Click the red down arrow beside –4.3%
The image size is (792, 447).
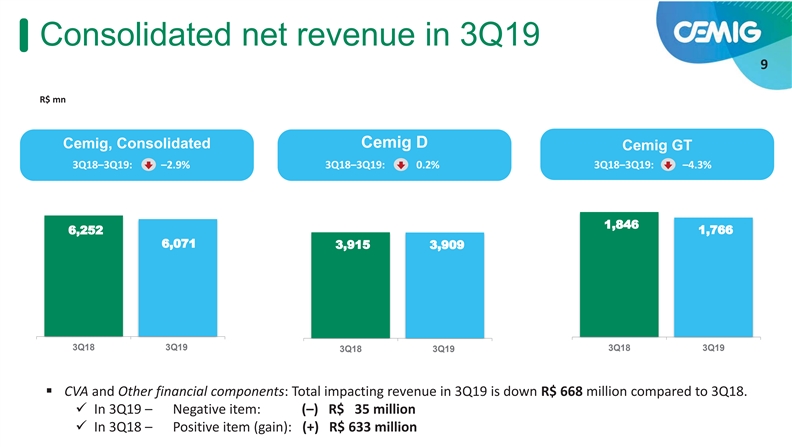click(x=668, y=165)
